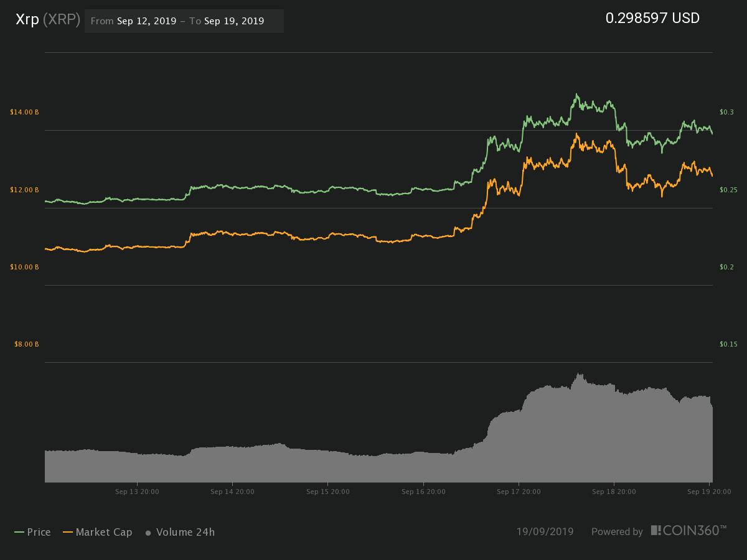This screenshot has height=560, width=747.
Task: Click the Sep 19 20:00 time label
Action: point(710,492)
